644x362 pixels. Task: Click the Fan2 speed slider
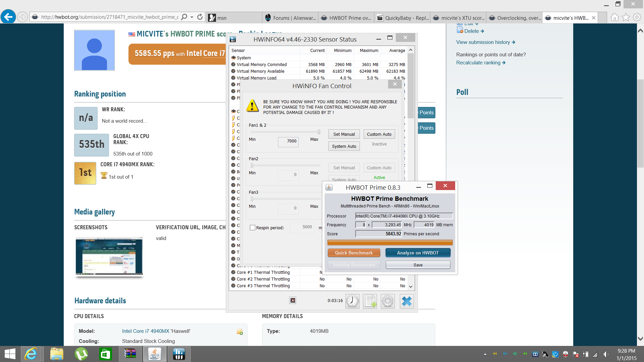click(x=285, y=165)
